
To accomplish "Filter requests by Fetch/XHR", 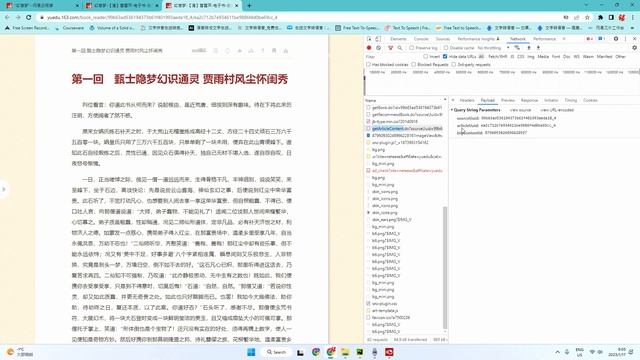I will tap(497, 56).
